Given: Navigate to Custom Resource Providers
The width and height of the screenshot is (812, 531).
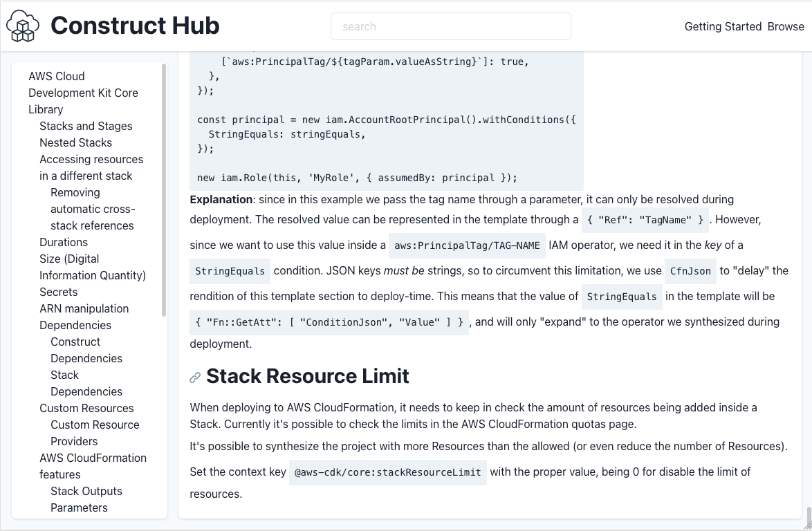Looking at the screenshot, I should (x=95, y=433).
